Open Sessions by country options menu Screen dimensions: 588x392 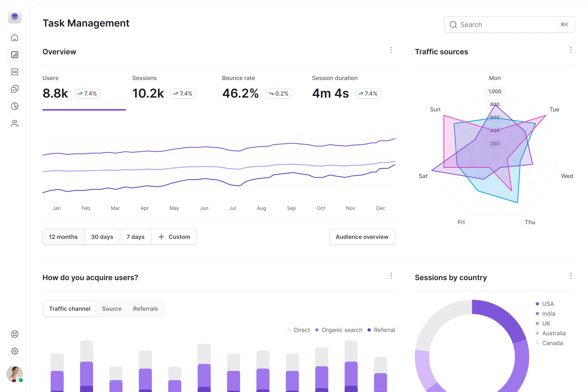tap(570, 276)
